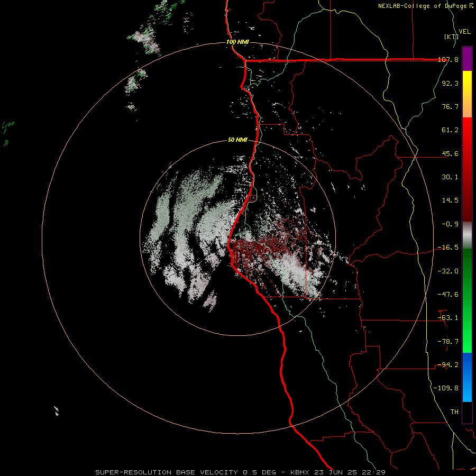
Task: Select the 92.3 velocity scale value
Action: point(450,83)
